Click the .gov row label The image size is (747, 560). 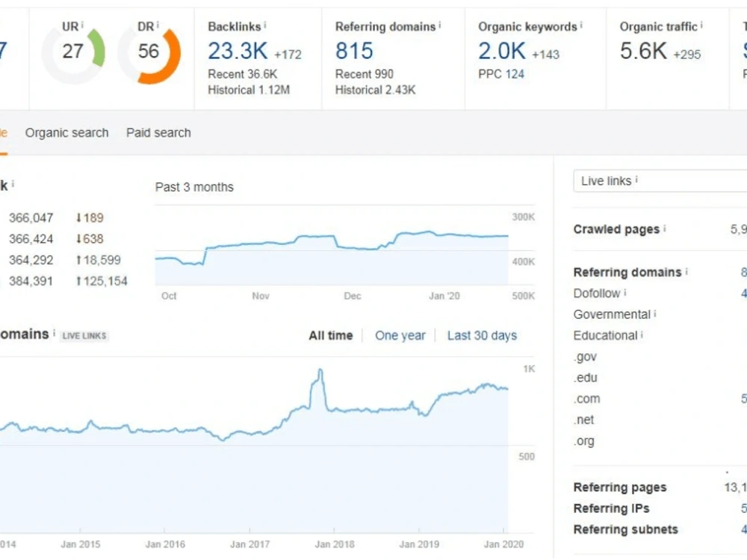coord(585,357)
